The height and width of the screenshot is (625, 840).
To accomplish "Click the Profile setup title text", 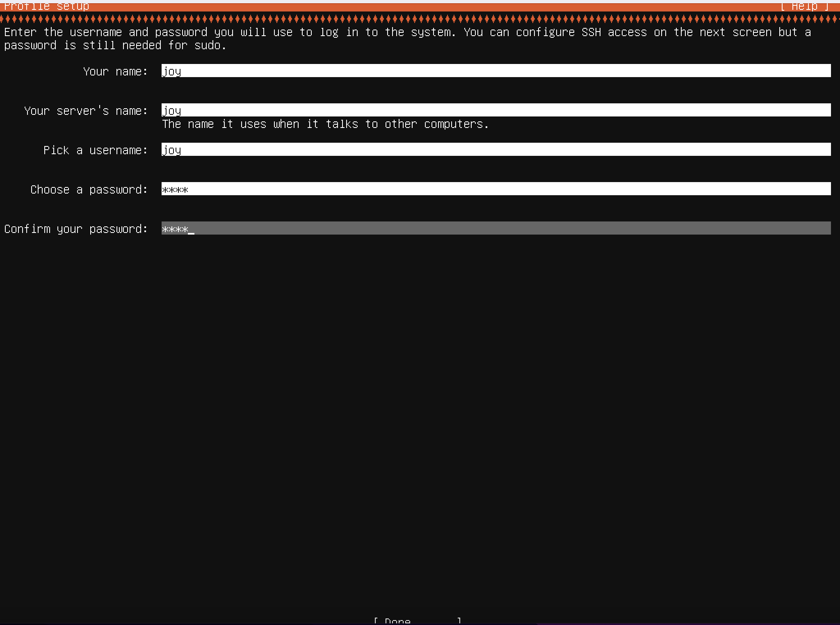I will coord(46,7).
